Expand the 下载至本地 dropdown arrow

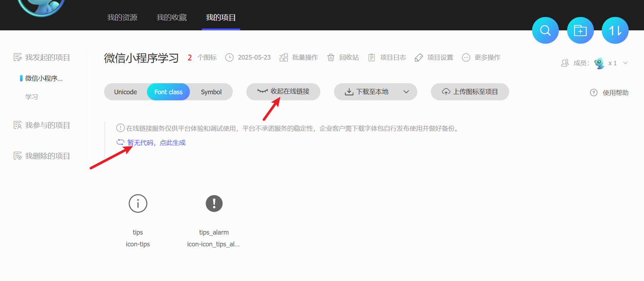(406, 92)
